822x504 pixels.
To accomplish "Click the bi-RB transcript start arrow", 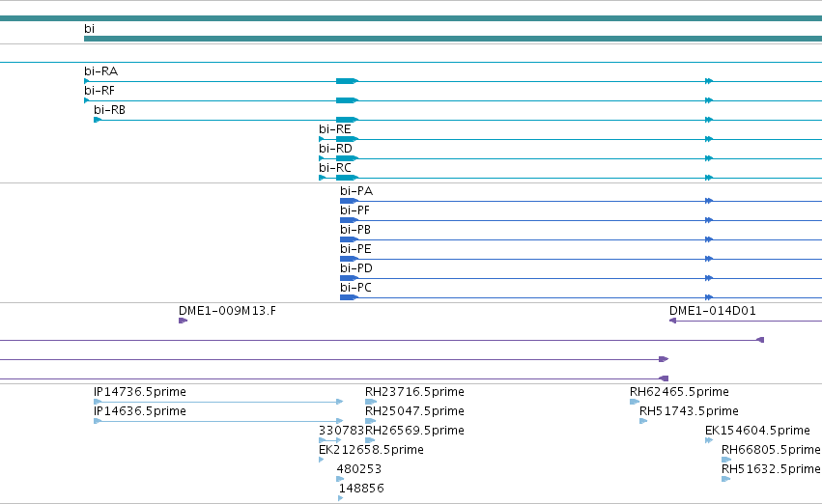I will pyautogui.click(x=98, y=120).
